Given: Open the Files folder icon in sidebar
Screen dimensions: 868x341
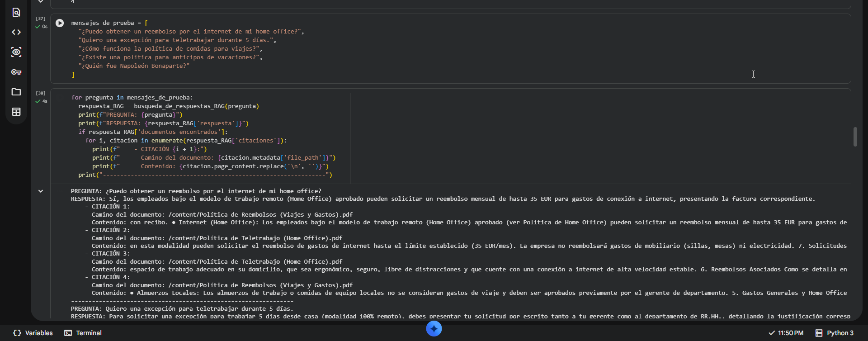Looking at the screenshot, I should coord(16,92).
